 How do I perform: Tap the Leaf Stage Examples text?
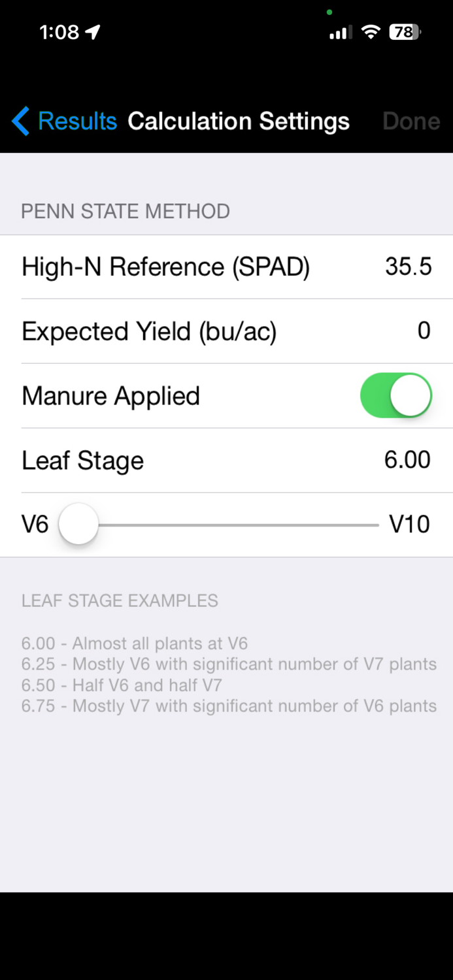[x=120, y=600]
